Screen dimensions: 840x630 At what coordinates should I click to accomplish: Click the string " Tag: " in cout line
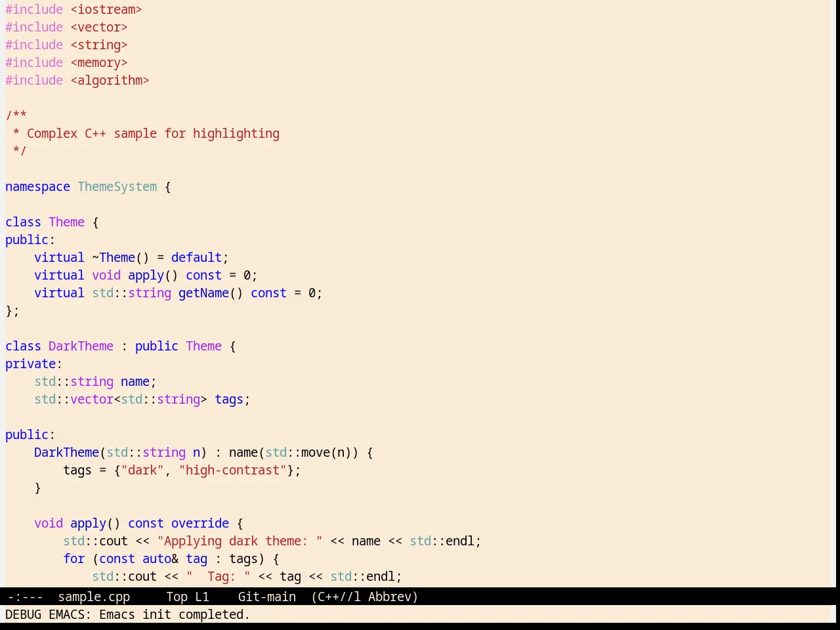click(218, 576)
